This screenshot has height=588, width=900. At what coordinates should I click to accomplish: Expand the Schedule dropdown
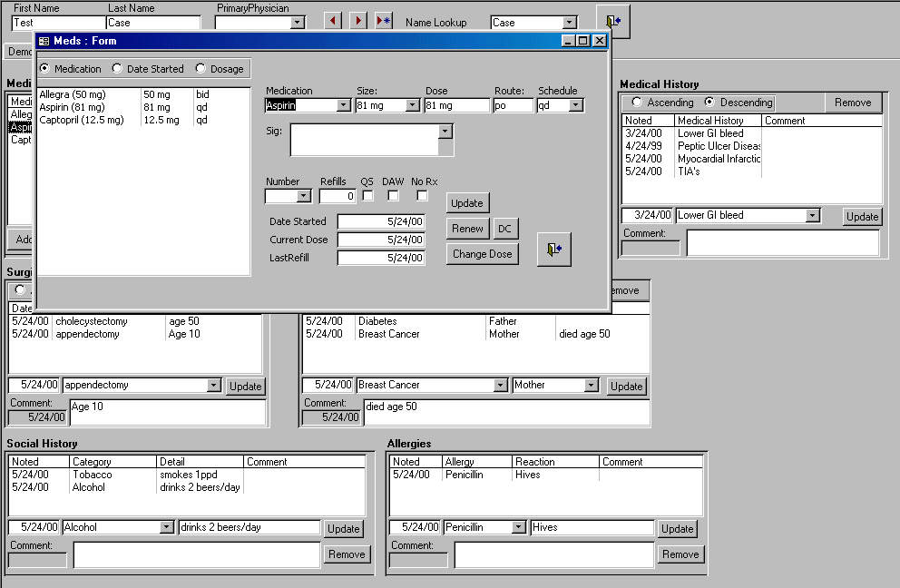coord(576,105)
